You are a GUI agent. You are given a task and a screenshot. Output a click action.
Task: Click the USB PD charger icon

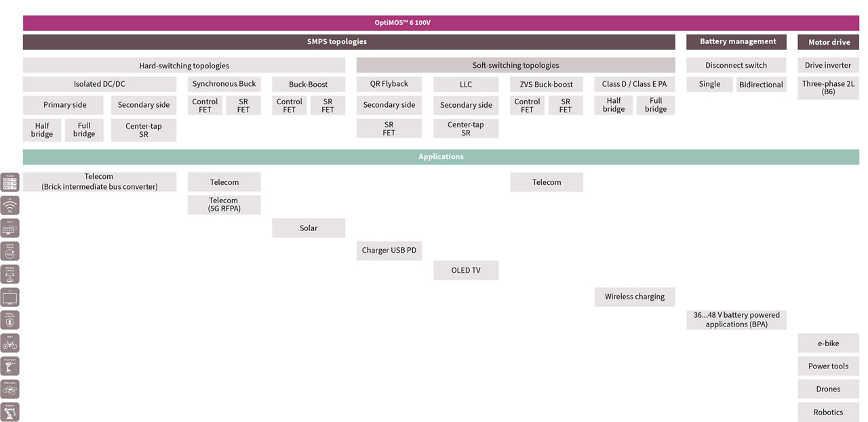click(10, 251)
